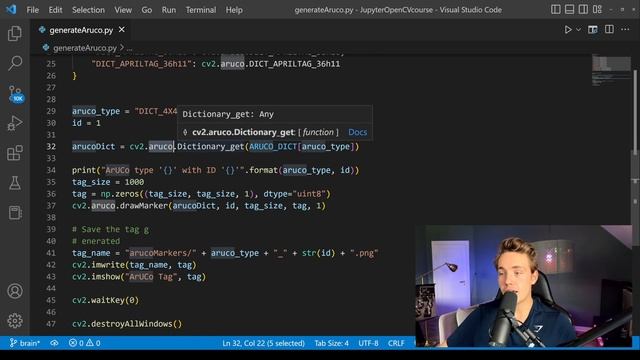Expand the run options dropdown arrow

[578, 30]
